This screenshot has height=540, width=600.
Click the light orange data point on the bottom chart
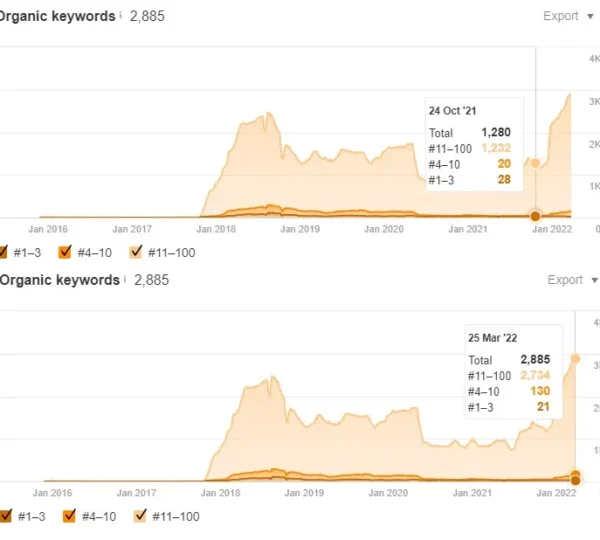tap(575, 358)
